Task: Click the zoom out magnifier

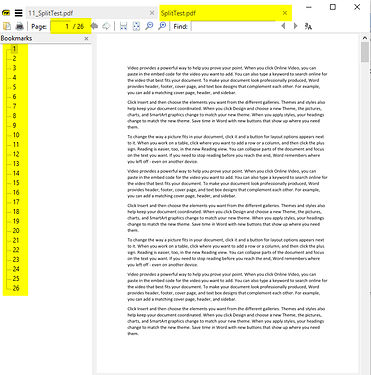Action: [149, 26]
